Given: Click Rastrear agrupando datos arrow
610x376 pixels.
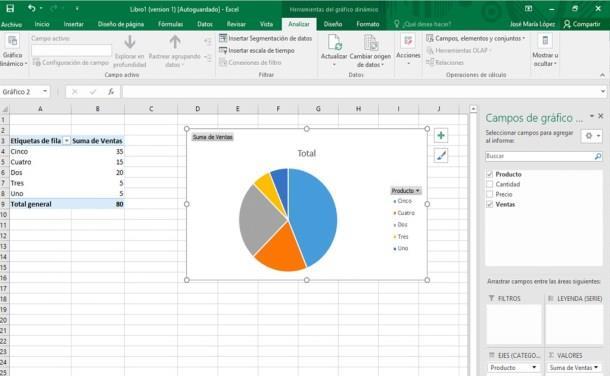Looking at the screenshot, I should point(175,42).
